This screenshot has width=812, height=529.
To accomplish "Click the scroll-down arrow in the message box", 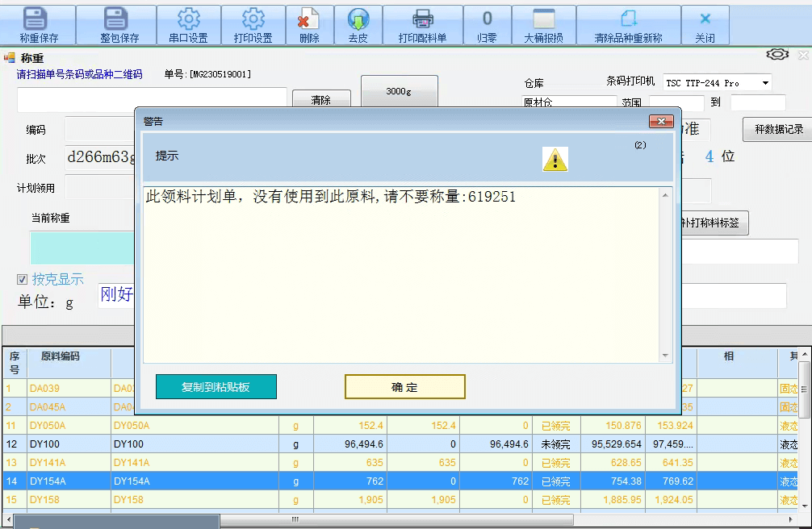I will (666, 356).
